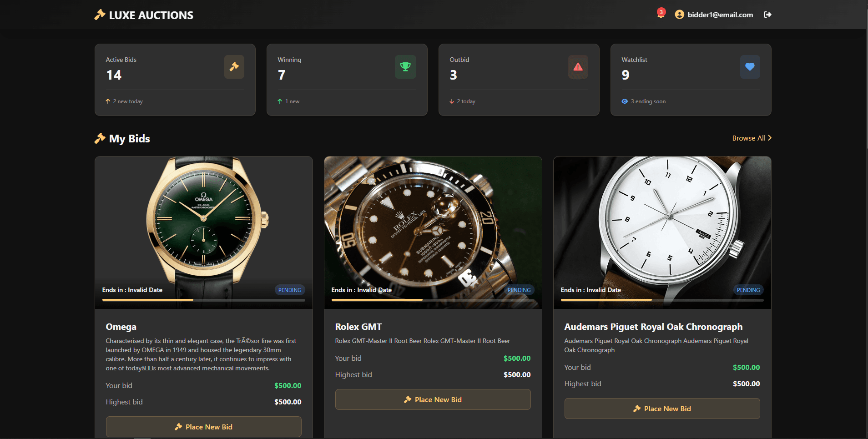
Task: Click the Active Bids count 14
Action: (x=114, y=75)
